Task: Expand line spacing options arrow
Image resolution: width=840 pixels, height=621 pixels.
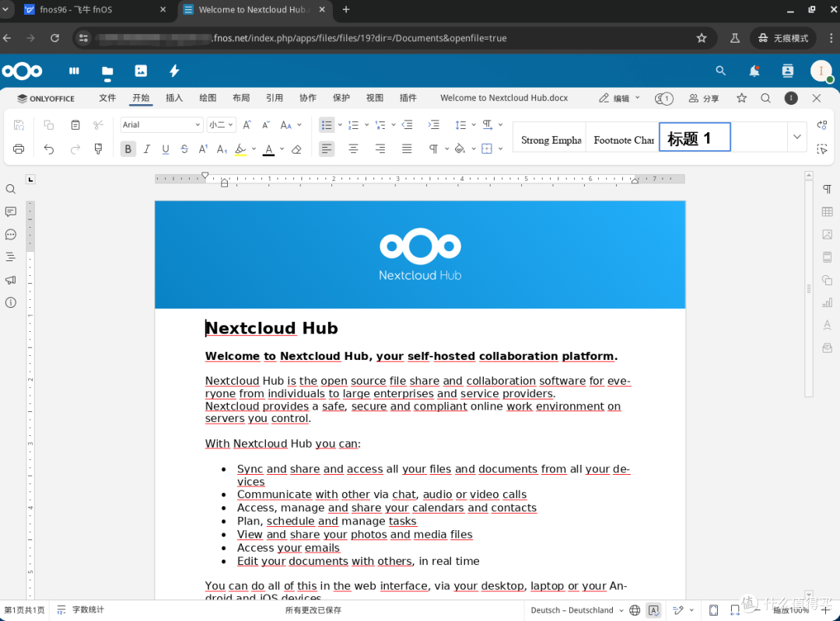Action: tap(474, 124)
